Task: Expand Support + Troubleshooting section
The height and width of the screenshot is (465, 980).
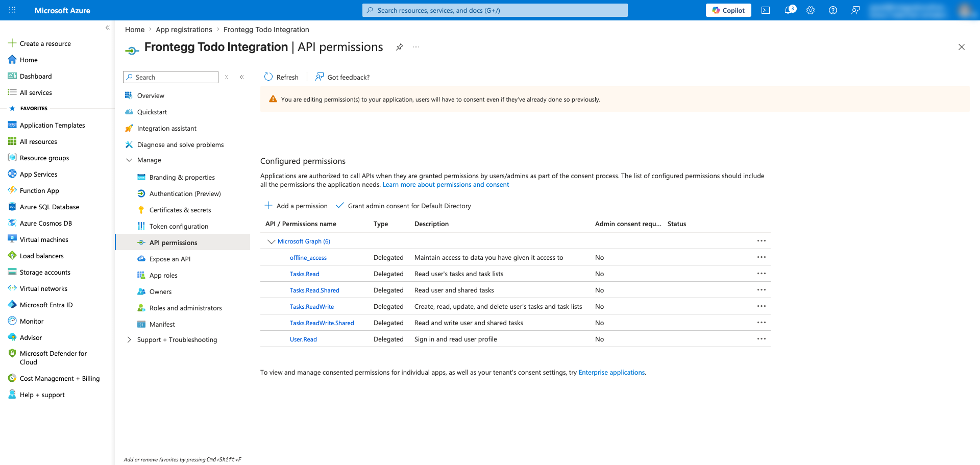Action: pyautogui.click(x=129, y=339)
